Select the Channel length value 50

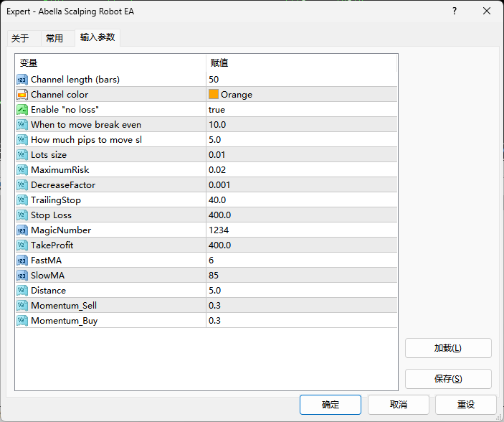214,80
